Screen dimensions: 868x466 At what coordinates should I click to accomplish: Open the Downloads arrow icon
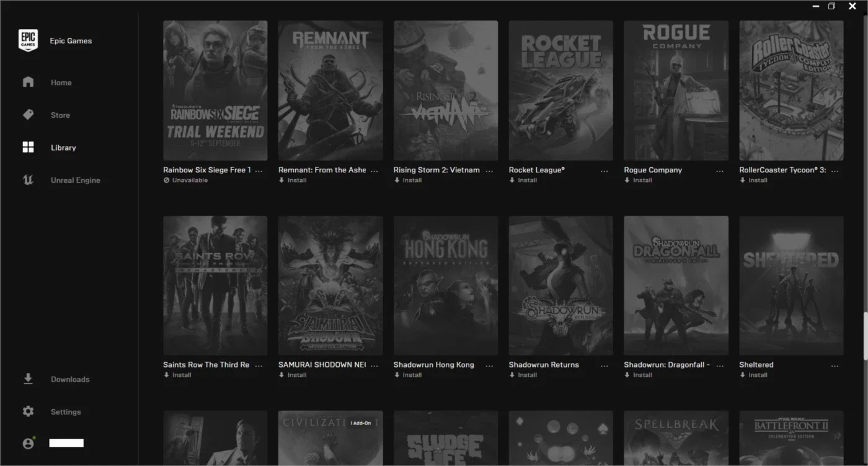[x=28, y=379]
